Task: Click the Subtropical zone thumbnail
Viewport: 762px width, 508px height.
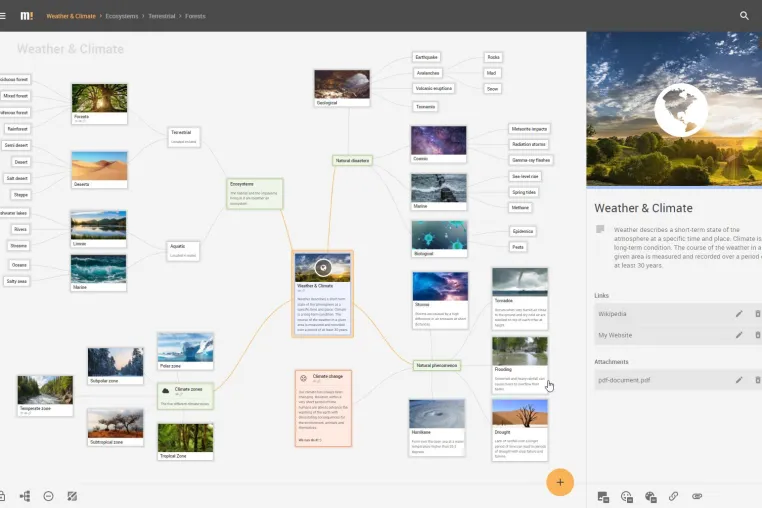Action: click(x=115, y=424)
